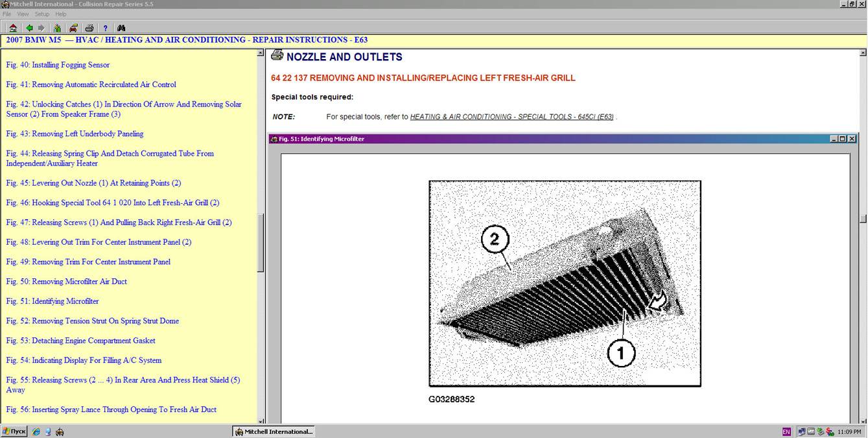Image resolution: width=868 pixels, height=438 pixels.
Task: Print using the toolbar printer icon
Action: pos(89,28)
